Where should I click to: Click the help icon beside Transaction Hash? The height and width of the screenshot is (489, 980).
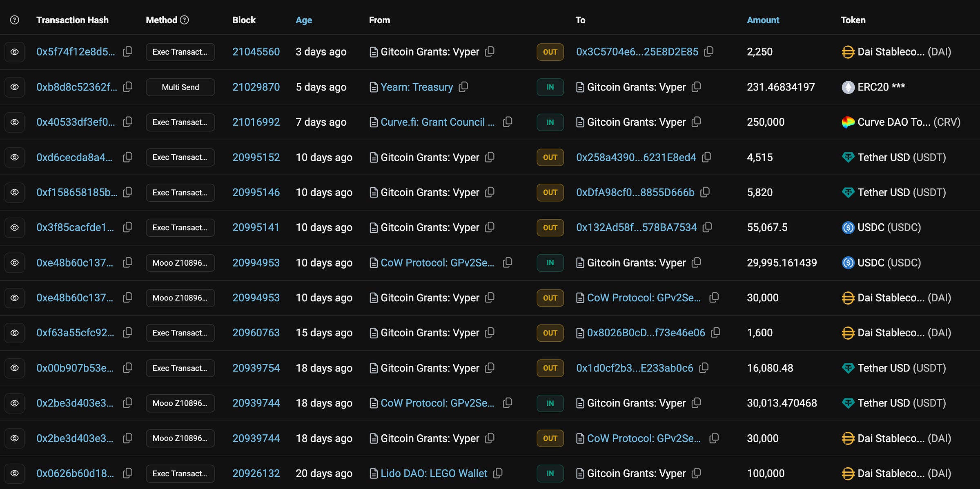pos(14,20)
